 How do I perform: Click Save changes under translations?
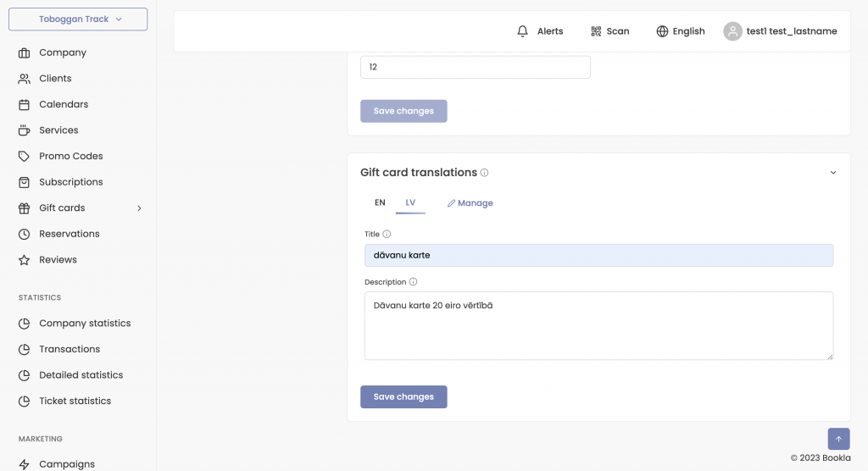pos(403,396)
